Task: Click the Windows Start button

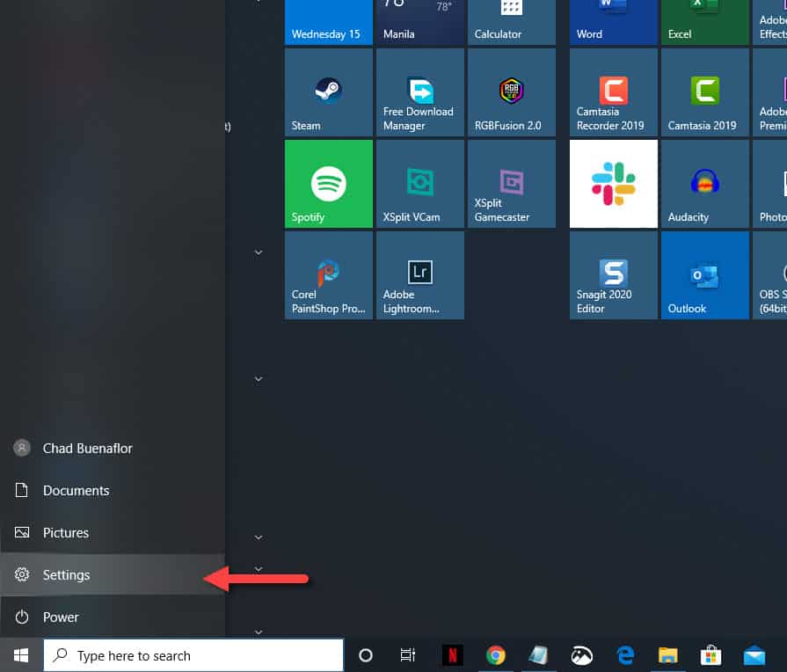Action: pyautogui.click(x=21, y=655)
